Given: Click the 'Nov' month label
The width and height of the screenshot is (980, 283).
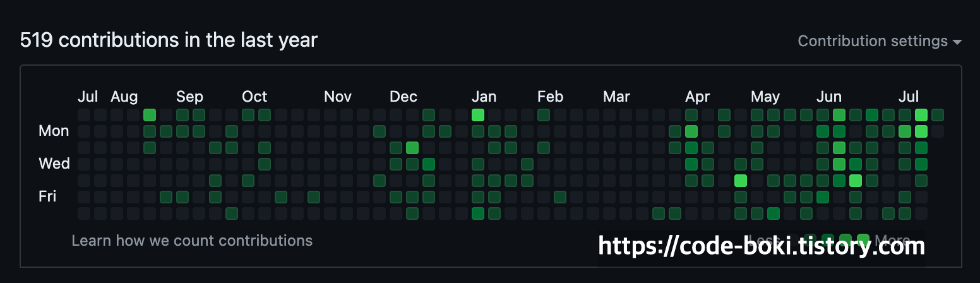Looking at the screenshot, I should tap(338, 97).
